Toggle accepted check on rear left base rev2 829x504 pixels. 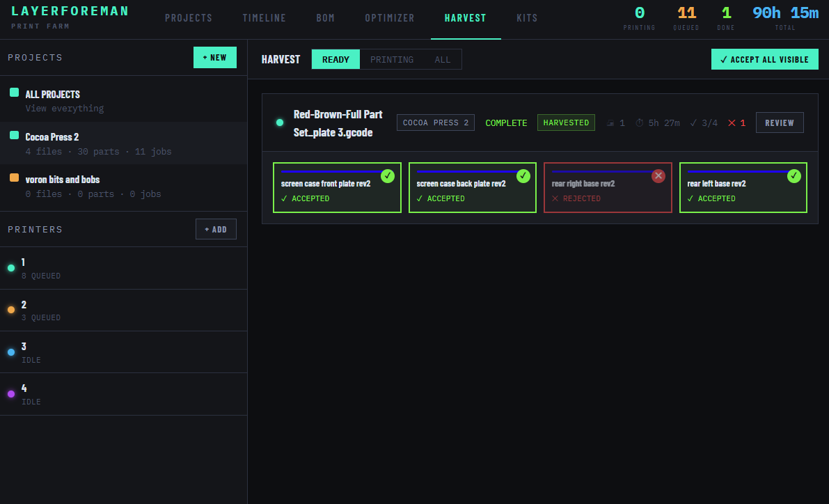click(794, 176)
